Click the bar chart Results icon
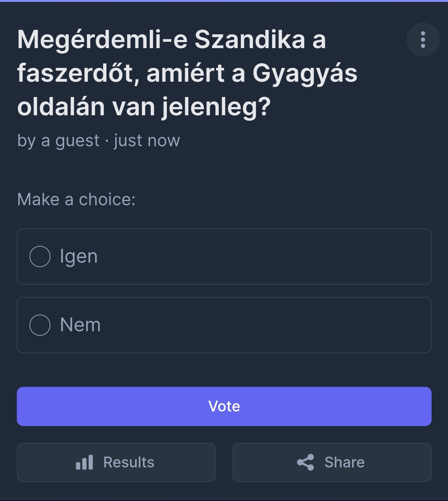Screen dimensions: 448x501 [x=84, y=462]
